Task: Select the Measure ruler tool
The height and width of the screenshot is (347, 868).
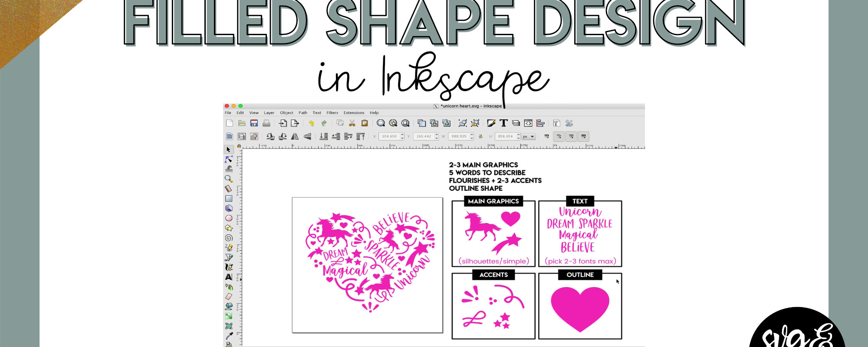Action: [x=229, y=189]
